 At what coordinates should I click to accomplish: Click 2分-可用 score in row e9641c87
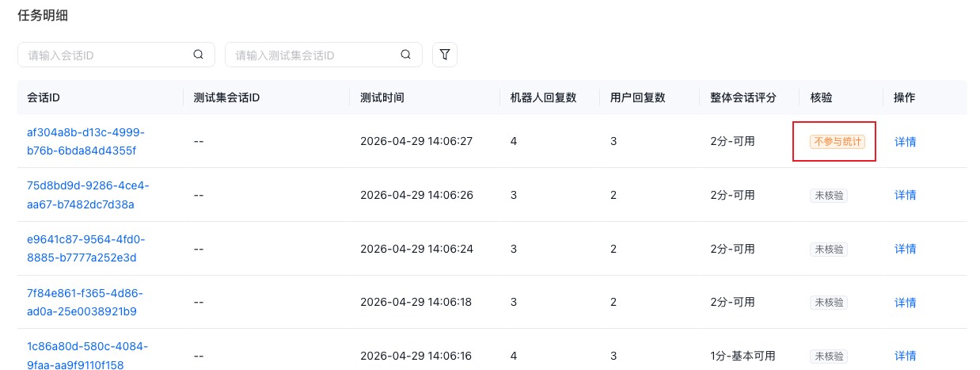click(732, 249)
